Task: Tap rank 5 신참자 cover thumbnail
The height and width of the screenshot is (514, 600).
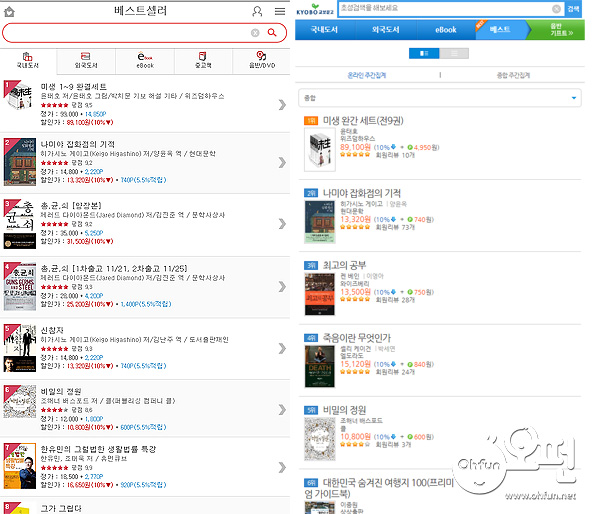Action: [x=20, y=348]
